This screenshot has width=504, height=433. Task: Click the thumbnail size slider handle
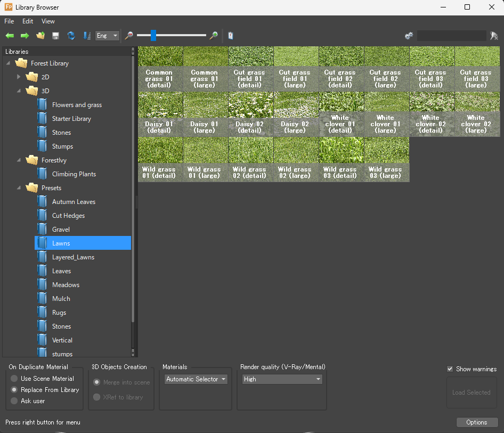click(153, 36)
